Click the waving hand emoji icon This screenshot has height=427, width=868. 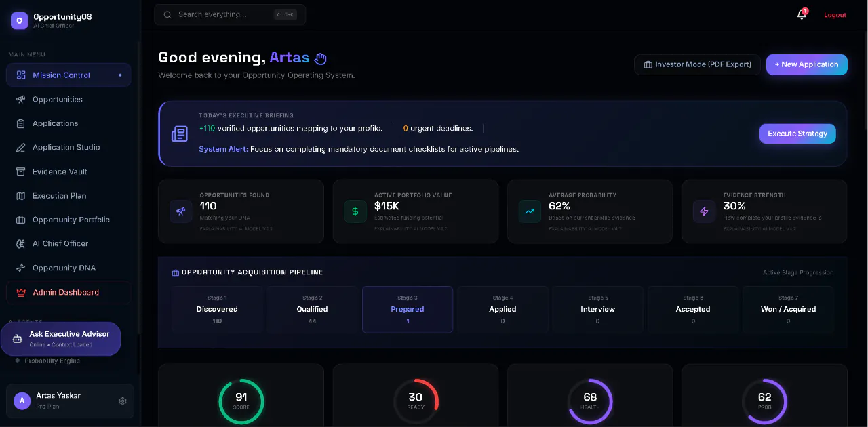coord(321,58)
